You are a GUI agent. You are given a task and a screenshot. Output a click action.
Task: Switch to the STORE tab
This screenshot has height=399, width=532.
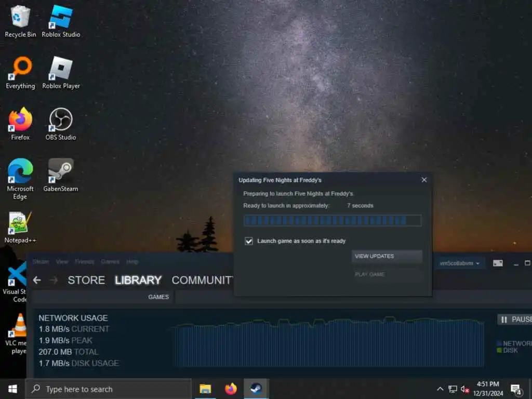click(x=86, y=280)
